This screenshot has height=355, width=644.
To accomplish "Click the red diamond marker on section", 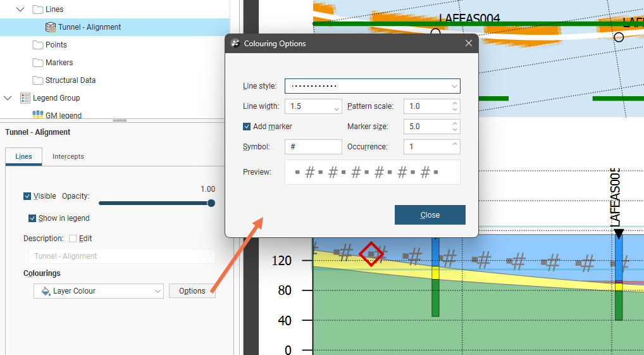I will (371, 254).
